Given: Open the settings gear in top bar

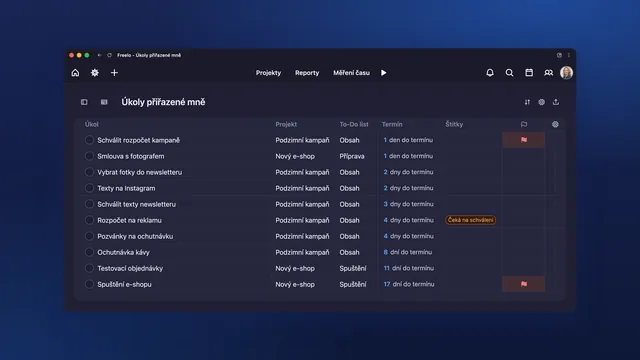Looking at the screenshot, I should [x=95, y=73].
